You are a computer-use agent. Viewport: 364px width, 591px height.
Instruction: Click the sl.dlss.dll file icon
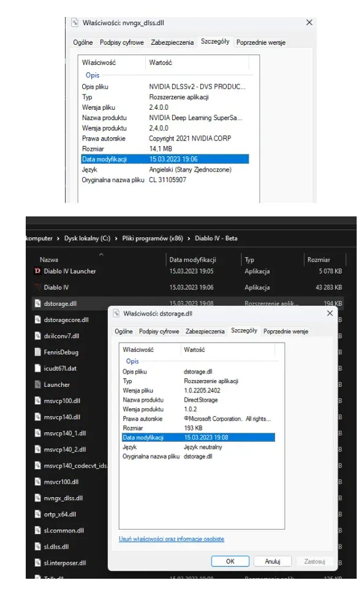(37, 546)
